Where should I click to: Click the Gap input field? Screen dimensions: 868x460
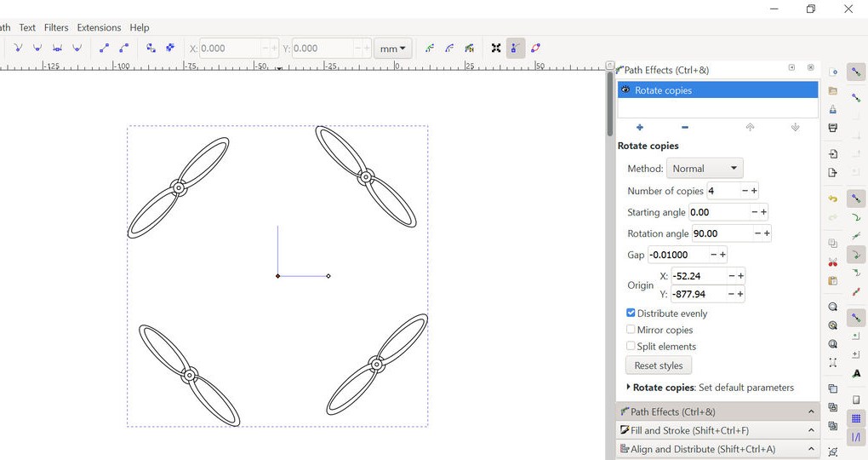(678, 255)
